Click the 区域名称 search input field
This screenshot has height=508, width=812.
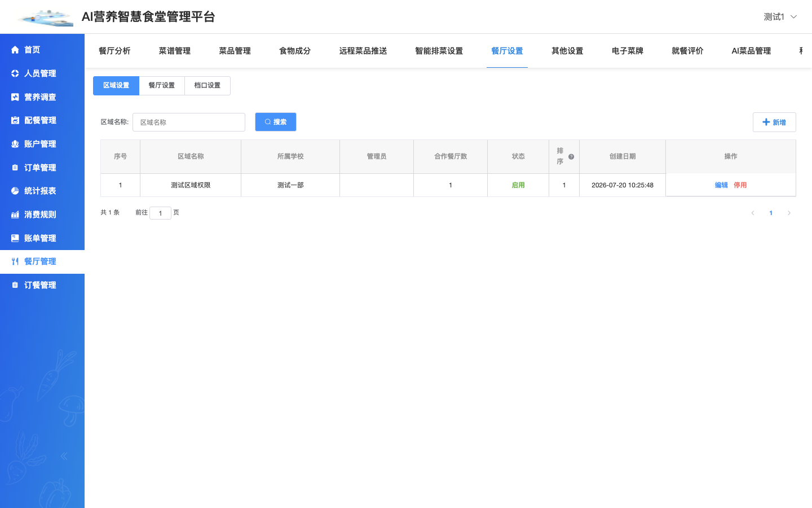coord(189,122)
